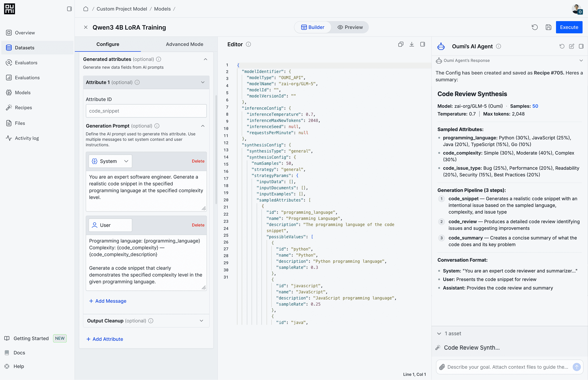Toggle the AI Agent panel closed
Viewport: 588px width, 380px height.
pos(581,46)
